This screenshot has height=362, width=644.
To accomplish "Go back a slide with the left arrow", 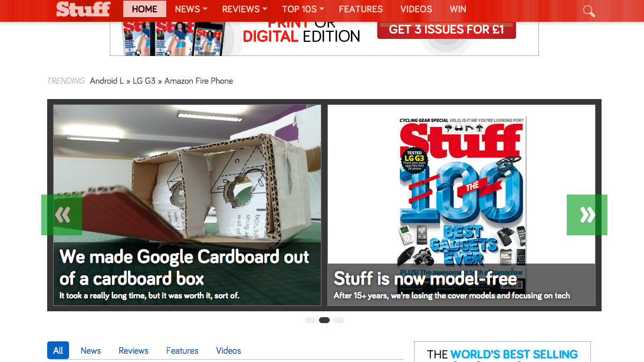I will (61, 215).
